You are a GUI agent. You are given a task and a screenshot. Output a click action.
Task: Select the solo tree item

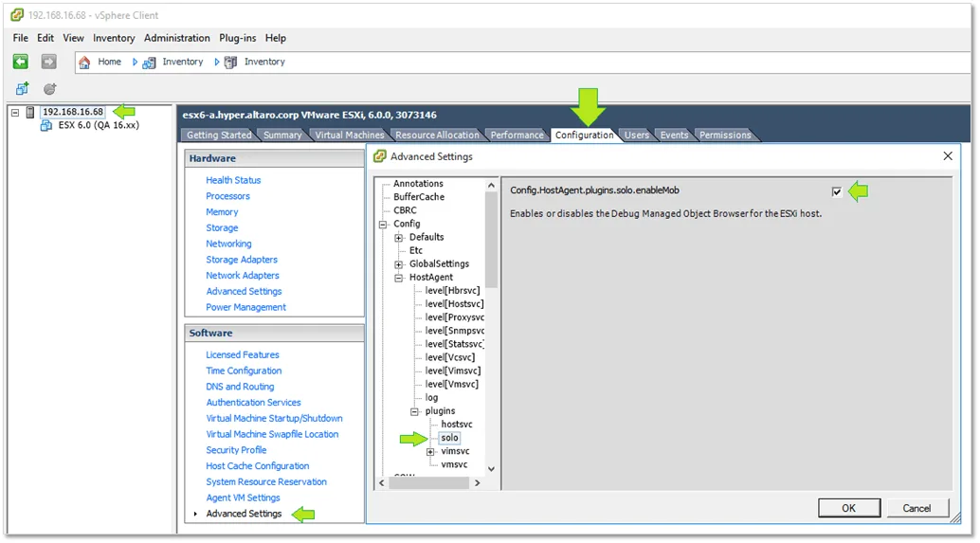(449, 438)
